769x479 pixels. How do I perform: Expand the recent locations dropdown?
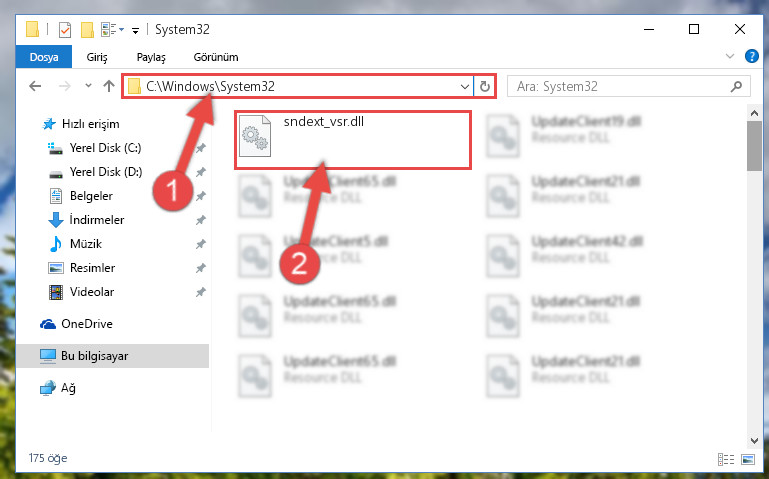coord(88,86)
